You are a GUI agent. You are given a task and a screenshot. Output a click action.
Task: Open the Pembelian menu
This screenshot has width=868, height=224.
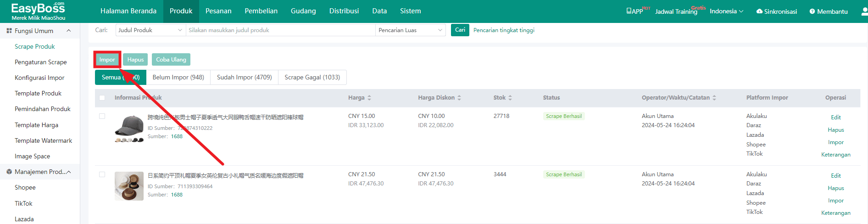click(261, 11)
